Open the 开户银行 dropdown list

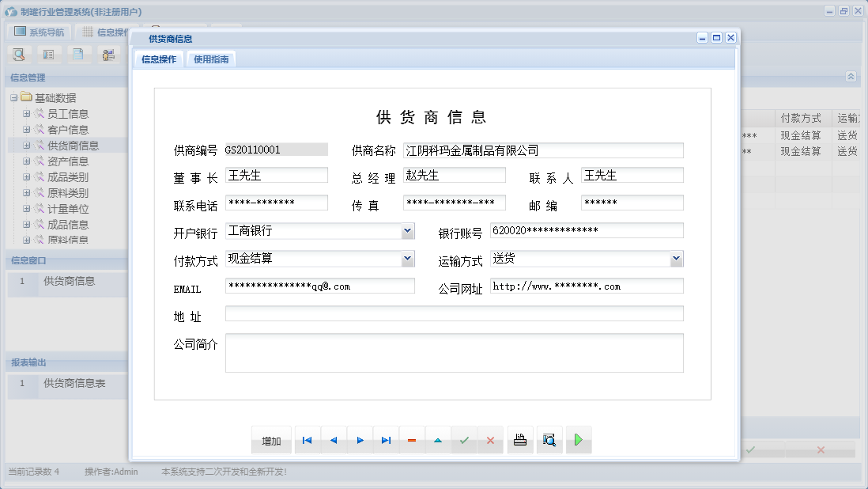(407, 231)
